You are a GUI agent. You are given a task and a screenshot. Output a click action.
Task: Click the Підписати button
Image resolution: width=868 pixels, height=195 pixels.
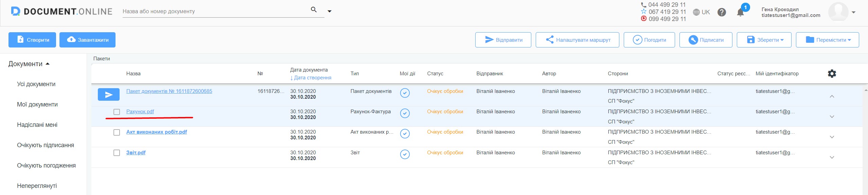(706, 40)
